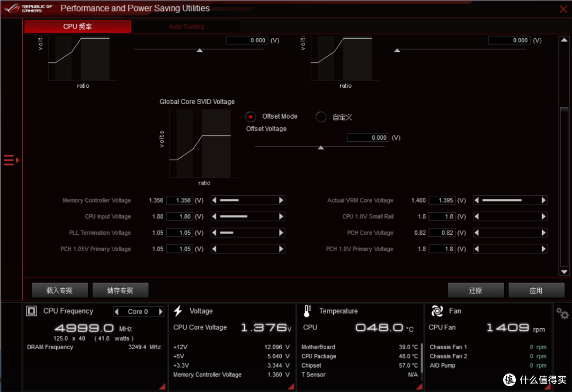Expand the left sidebar menu icon

(11, 160)
